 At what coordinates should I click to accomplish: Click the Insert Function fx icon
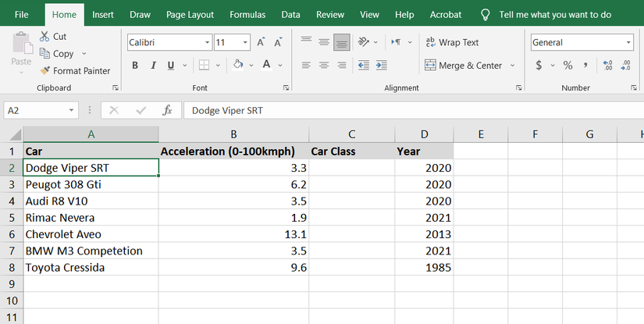pyautogui.click(x=167, y=111)
